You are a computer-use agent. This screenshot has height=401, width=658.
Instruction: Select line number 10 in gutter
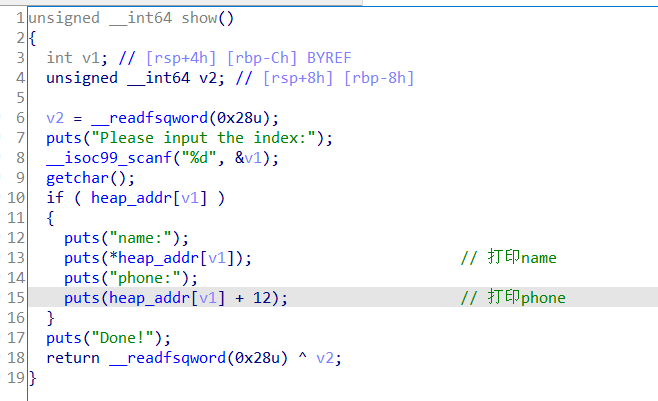coord(16,198)
